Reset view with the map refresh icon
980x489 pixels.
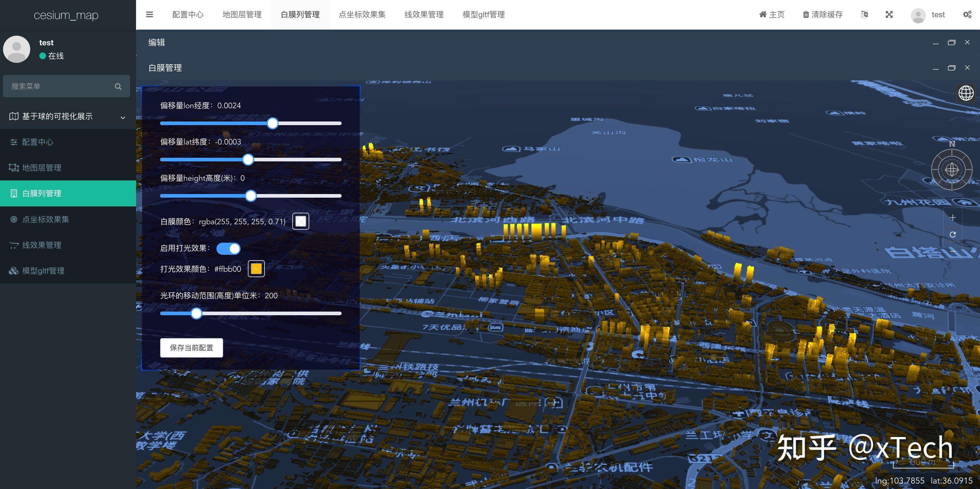(x=952, y=235)
